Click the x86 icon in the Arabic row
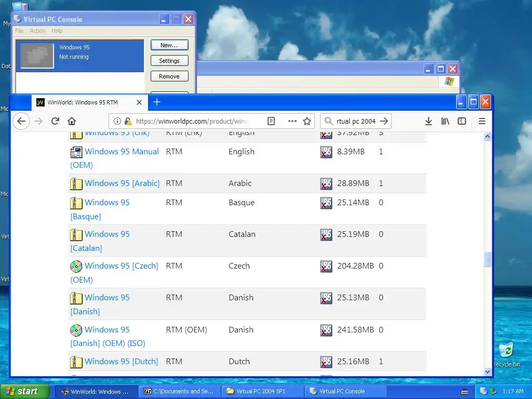This screenshot has height=399, width=532. 326,183
